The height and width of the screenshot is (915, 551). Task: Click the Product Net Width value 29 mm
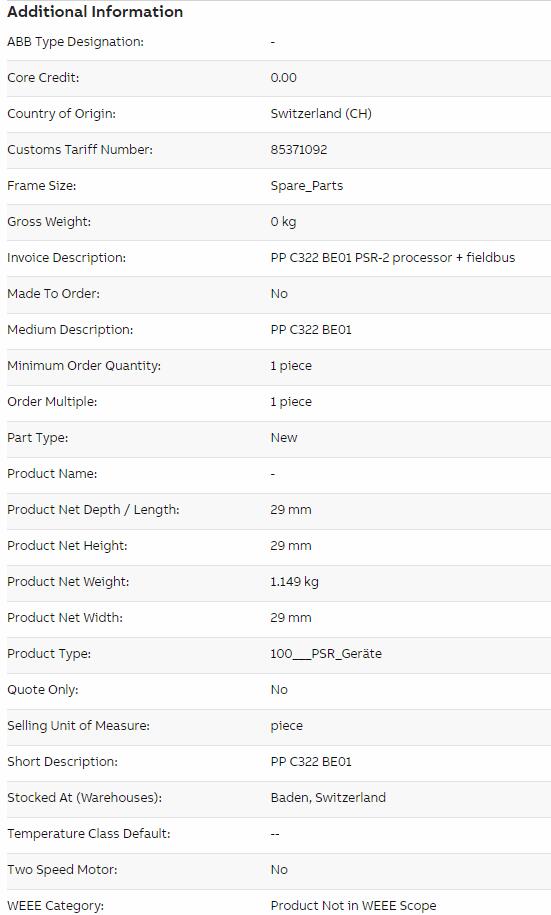coord(291,617)
